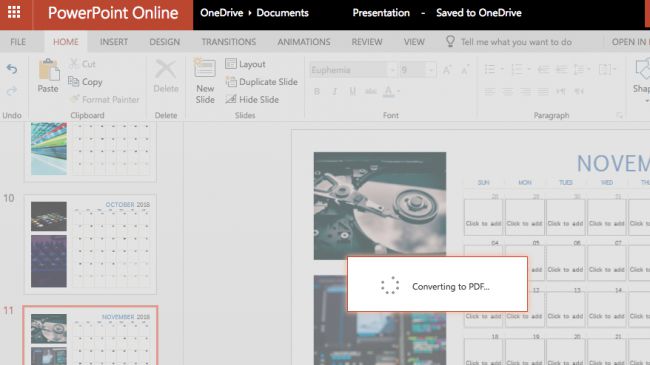The width and height of the screenshot is (650, 365).
Task: Expand the Euphemia font name dropdown arrow
Action: [x=392, y=70]
